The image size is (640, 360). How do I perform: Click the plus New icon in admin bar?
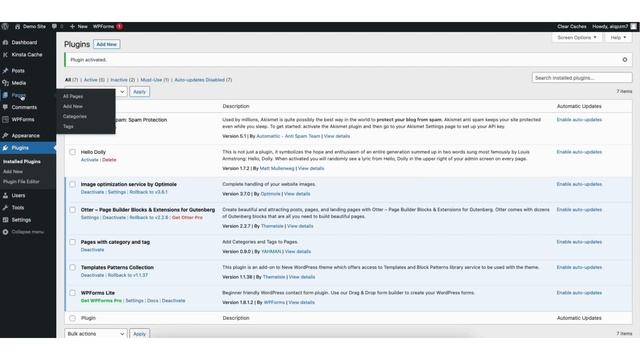(x=72, y=27)
